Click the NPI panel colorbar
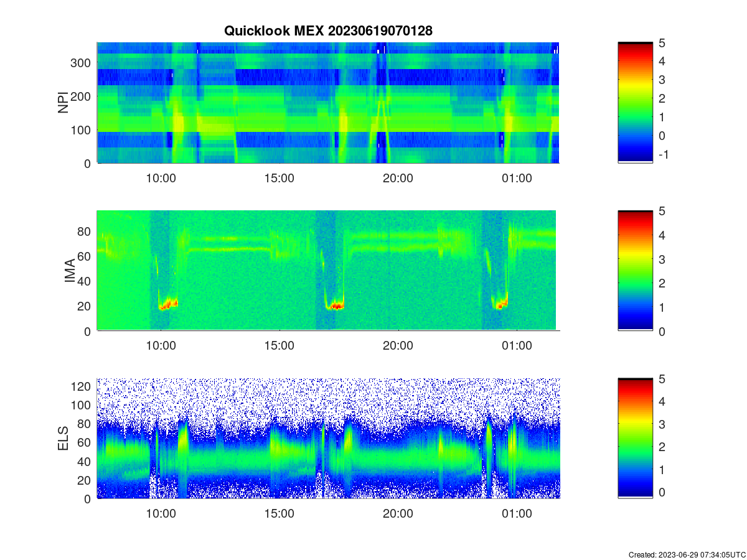747x560 pixels. pos(635,103)
